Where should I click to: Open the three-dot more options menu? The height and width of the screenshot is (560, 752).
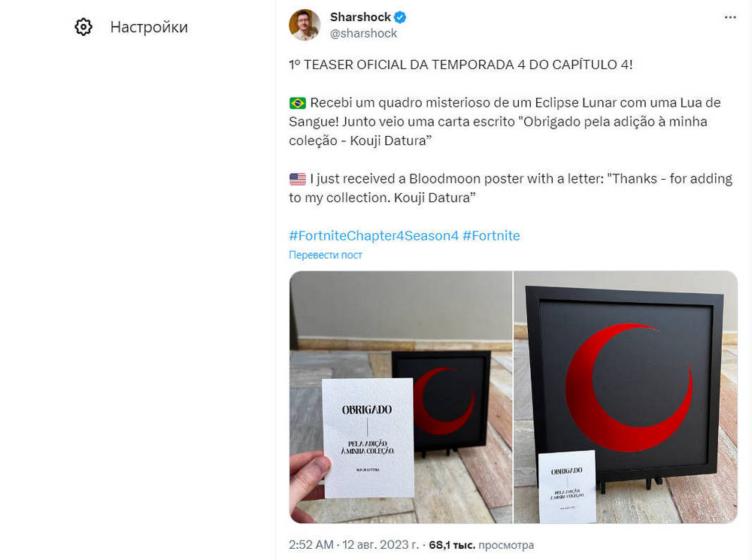pos(730,17)
